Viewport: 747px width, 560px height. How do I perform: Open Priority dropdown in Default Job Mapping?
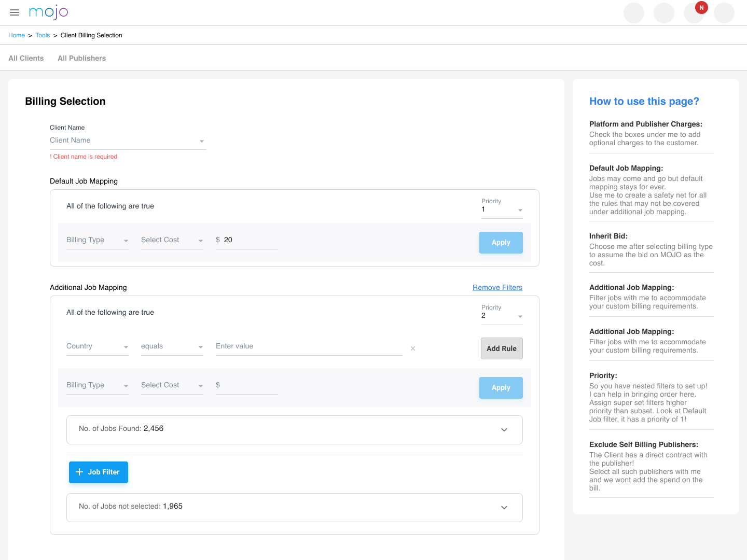[502, 209]
